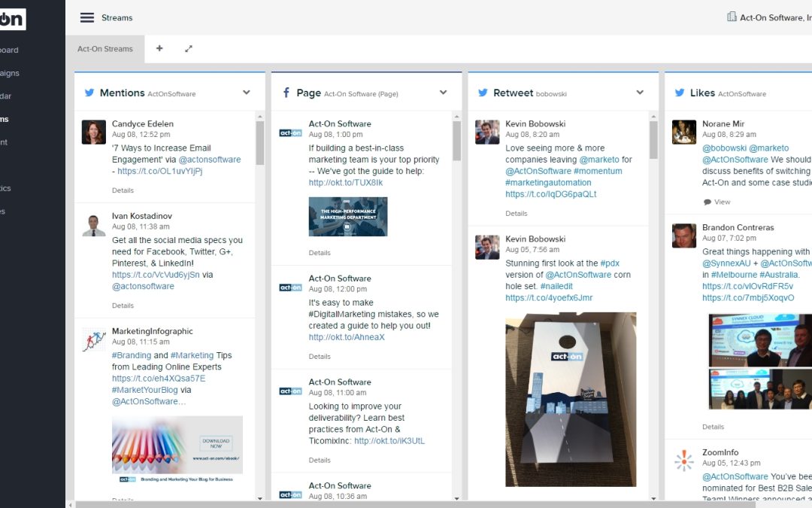Open the Analytics item in sidebar
Viewport: 812px width, 508px height.
[6, 188]
